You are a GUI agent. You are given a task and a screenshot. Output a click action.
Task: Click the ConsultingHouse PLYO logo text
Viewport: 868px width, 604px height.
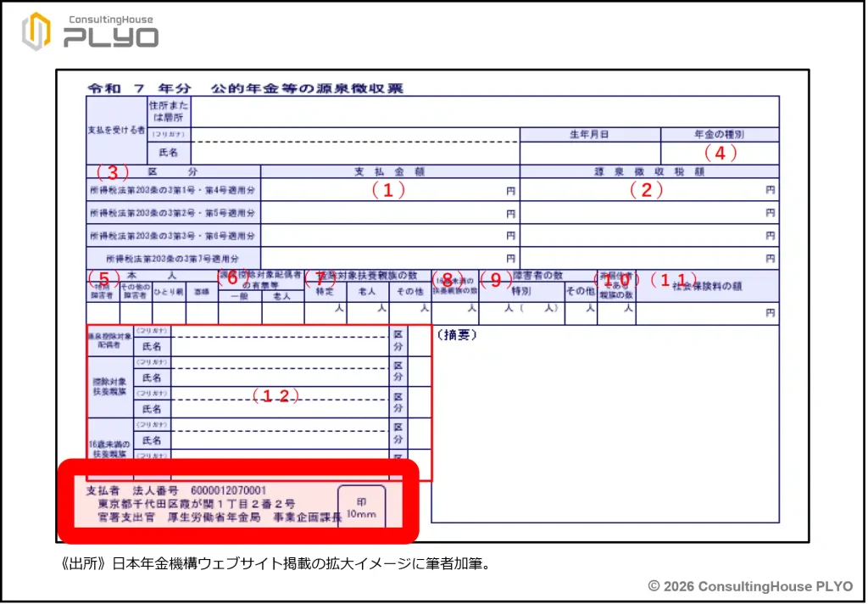110,32
